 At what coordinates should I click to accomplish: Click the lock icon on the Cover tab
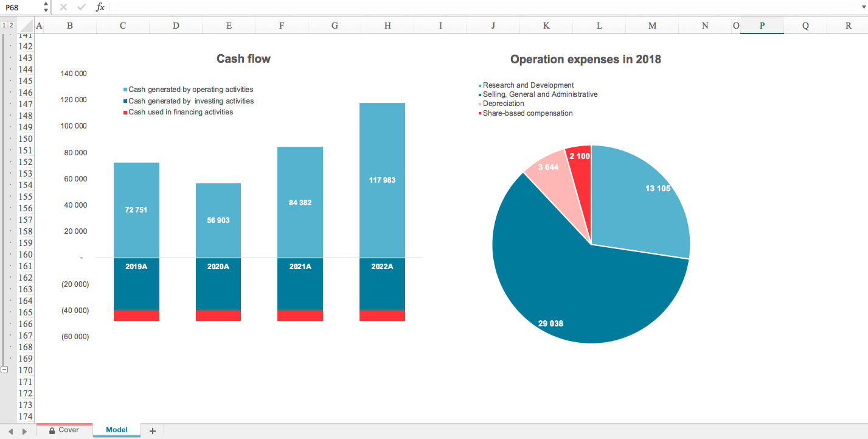53,430
